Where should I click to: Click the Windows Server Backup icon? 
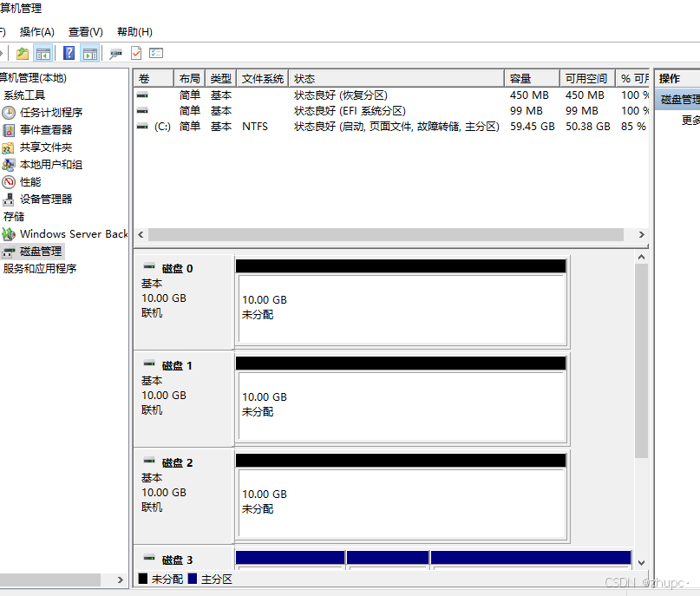9,234
